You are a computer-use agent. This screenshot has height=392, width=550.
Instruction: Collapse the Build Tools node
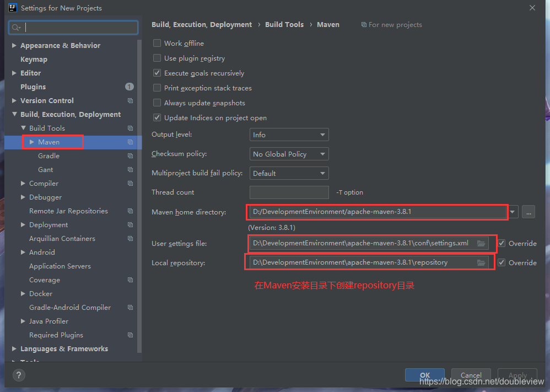tap(23, 128)
